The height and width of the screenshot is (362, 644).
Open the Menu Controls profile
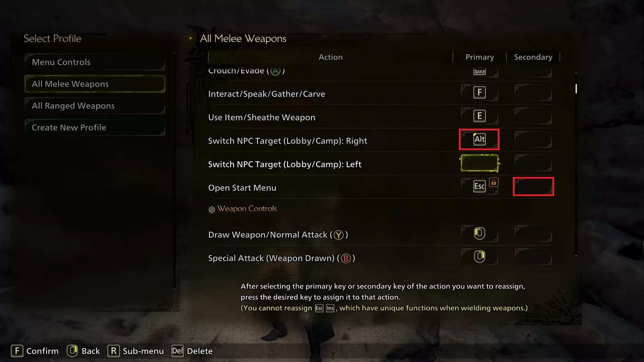(95, 62)
